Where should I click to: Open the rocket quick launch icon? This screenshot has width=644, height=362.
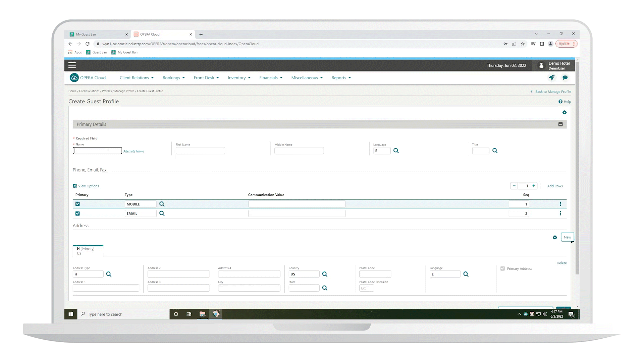[x=552, y=77]
